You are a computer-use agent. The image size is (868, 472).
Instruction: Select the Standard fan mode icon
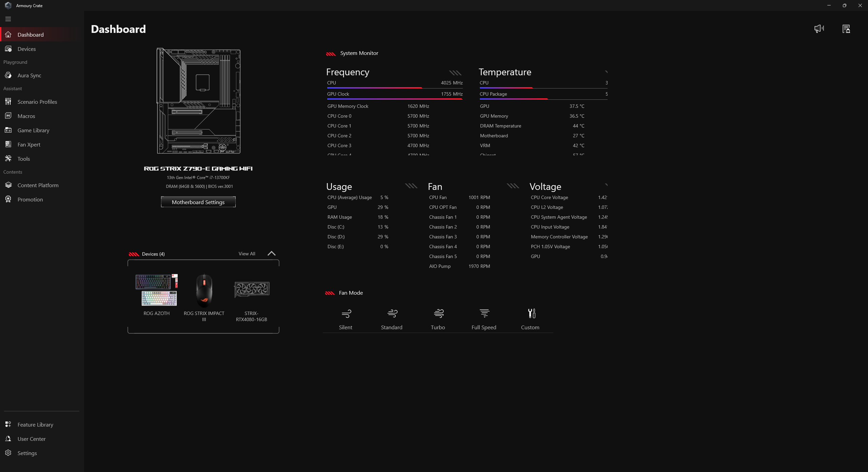(392, 314)
